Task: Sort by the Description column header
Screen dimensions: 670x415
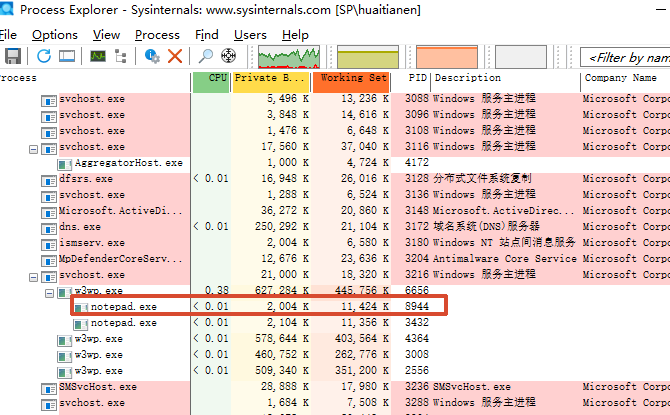Action: [506, 82]
